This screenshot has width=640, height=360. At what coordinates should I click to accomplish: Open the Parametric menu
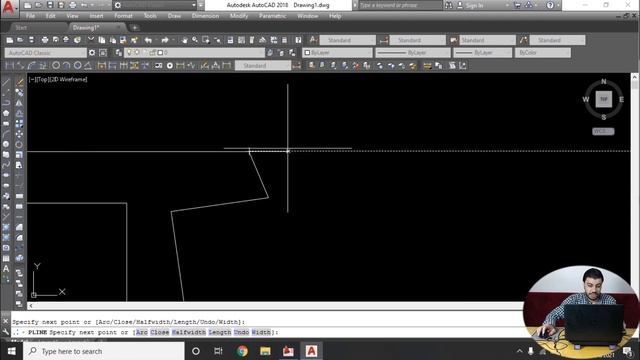click(273, 16)
